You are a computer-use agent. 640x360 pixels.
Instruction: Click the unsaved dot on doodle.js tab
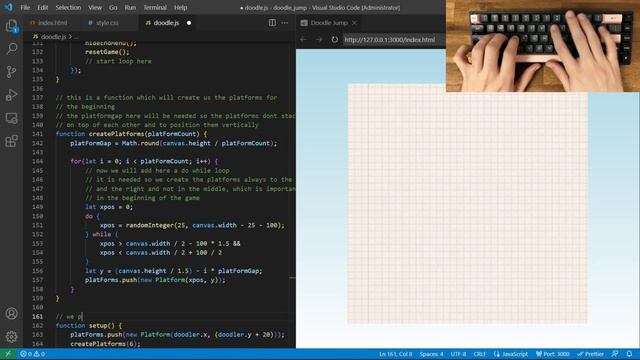[189, 23]
